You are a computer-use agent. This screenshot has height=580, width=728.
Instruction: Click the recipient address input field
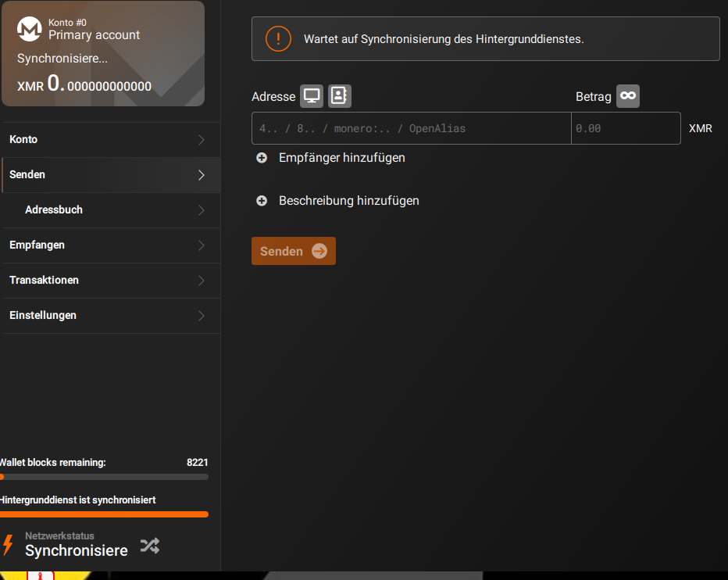tap(412, 128)
